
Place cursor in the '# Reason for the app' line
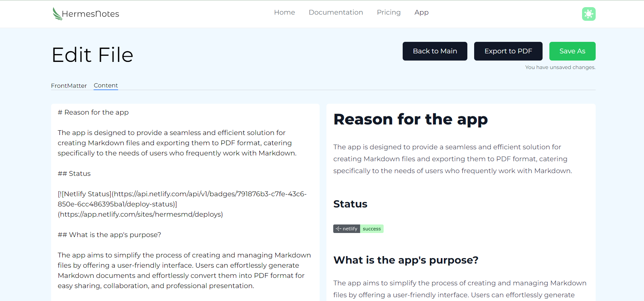tap(93, 112)
